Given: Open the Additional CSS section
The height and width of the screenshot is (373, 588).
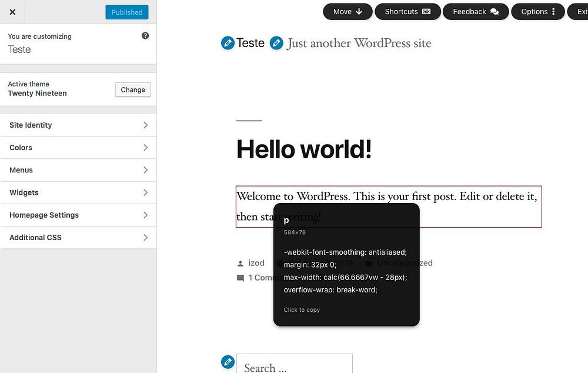Looking at the screenshot, I should [78, 238].
